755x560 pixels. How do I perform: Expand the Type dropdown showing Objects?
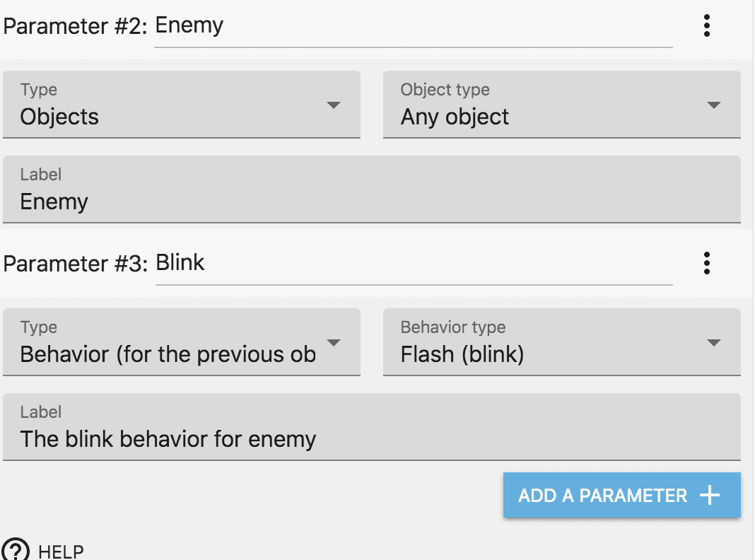coord(181,105)
